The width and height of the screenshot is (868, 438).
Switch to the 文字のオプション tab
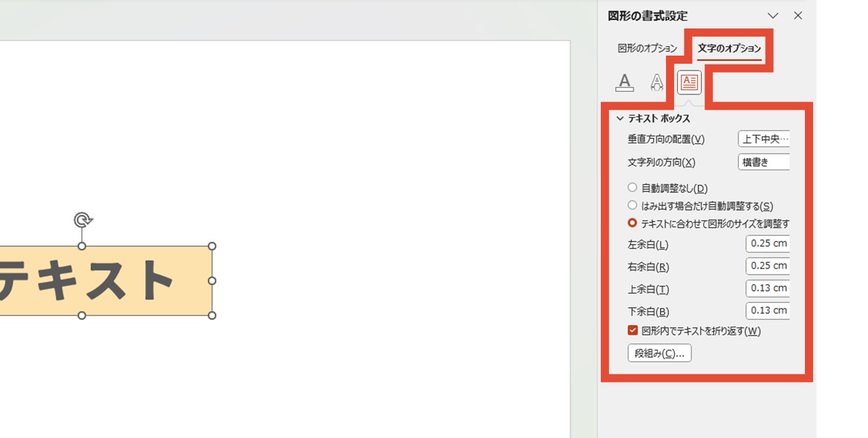click(x=730, y=49)
